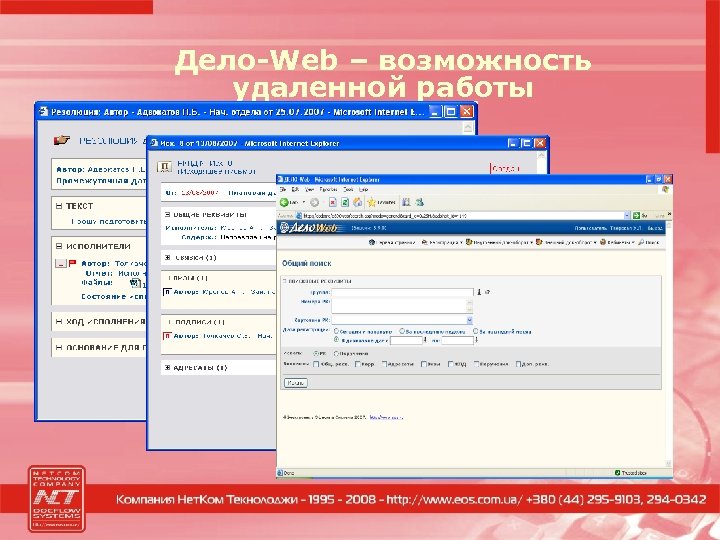Collapse the ТЕКСТ section in Резолюция window
The image size is (720, 540).
tap(59, 206)
